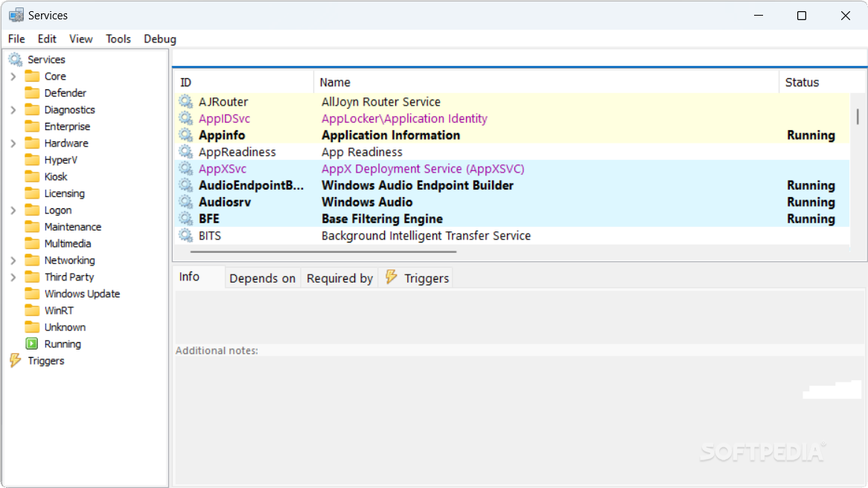
Task: Select AllJoyn Router Service name cell
Action: (381, 102)
